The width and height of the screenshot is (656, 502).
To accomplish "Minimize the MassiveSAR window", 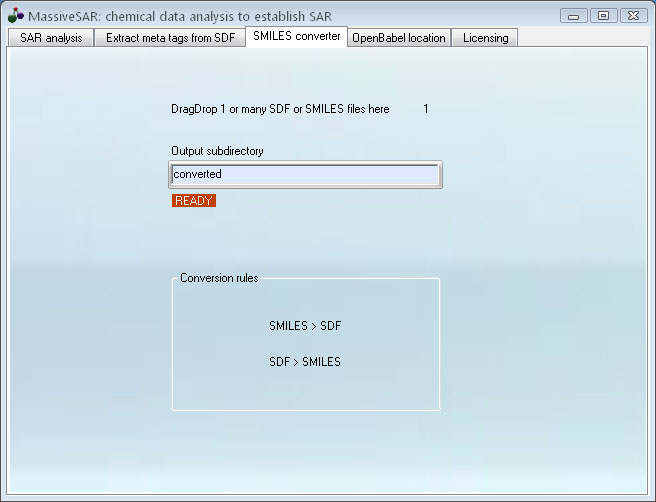I will pyautogui.click(x=574, y=15).
